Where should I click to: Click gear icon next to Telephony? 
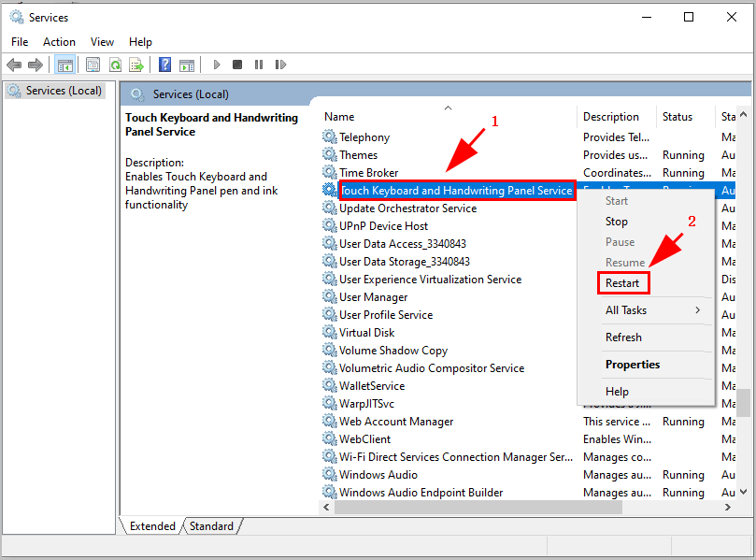pos(330,137)
